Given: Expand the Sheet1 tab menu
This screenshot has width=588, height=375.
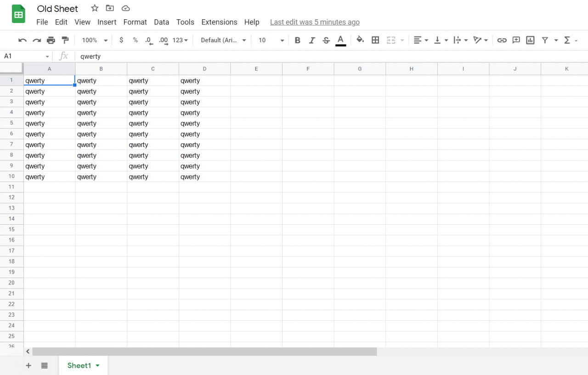Looking at the screenshot, I should point(97,365).
